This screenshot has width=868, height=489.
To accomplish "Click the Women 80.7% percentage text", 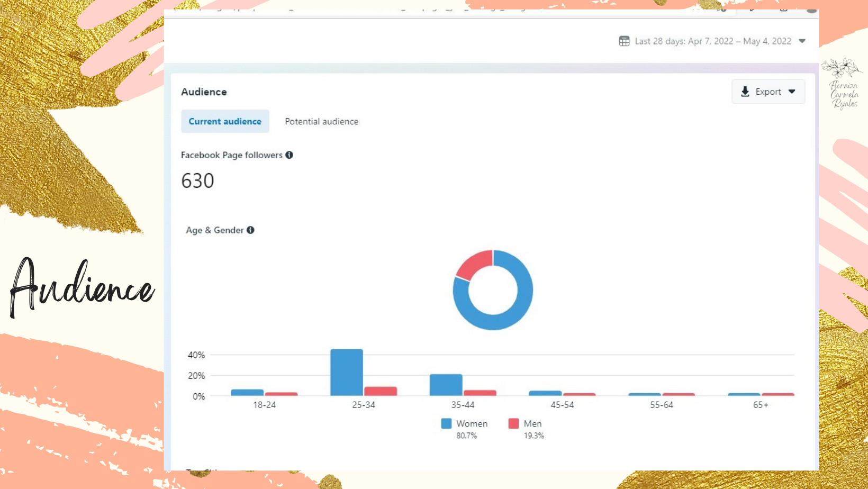I will click(467, 436).
